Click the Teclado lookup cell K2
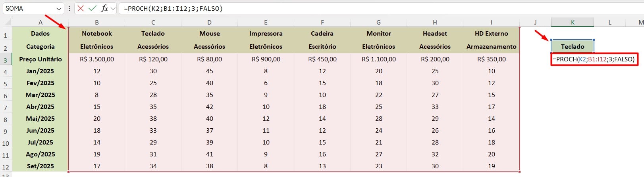This screenshot has width=644, height=177. [573, 46]
